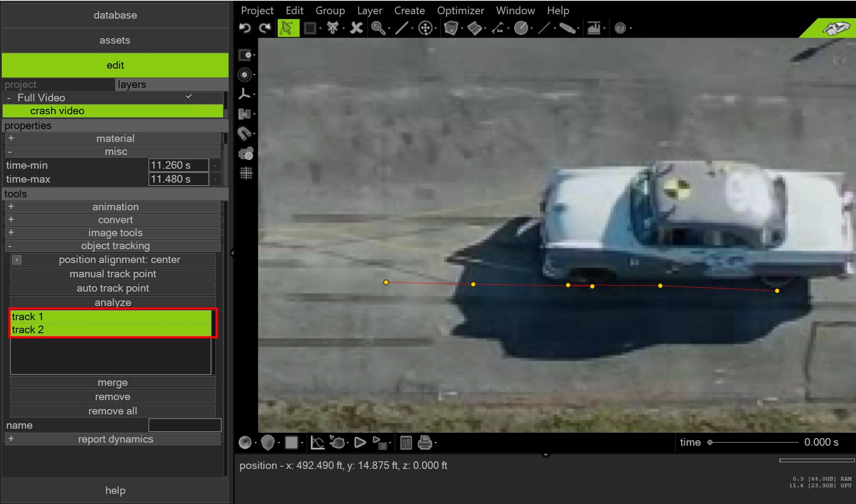Click the remove all button
Viewport: 856px width, 504px height.
(113, 411)
